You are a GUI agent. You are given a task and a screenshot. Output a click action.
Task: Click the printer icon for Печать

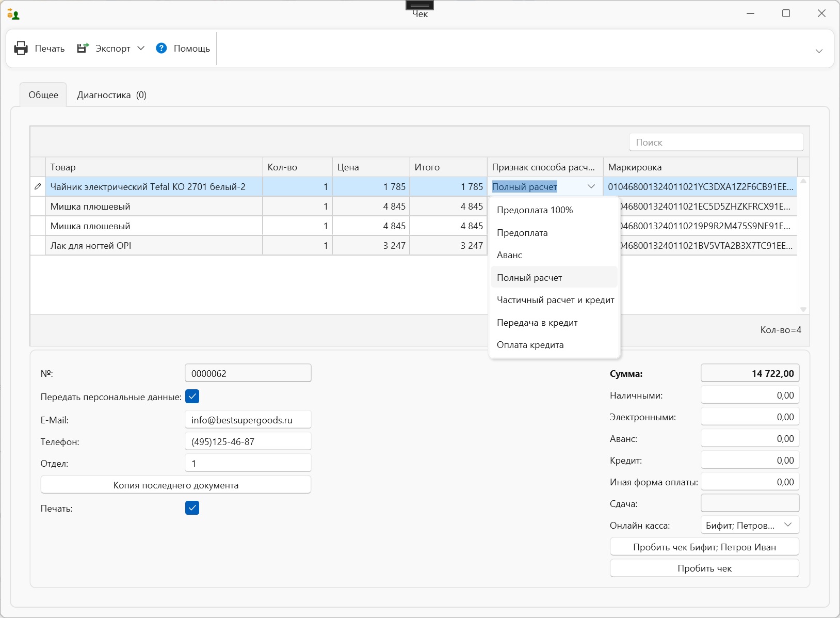click(21, 48)
